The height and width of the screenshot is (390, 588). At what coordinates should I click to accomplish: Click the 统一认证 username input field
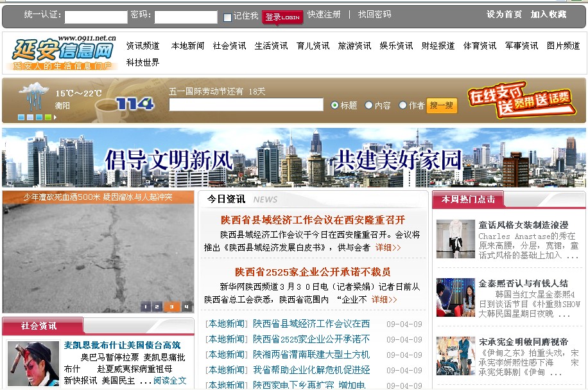pyautogui.click(x=96, y=17)
